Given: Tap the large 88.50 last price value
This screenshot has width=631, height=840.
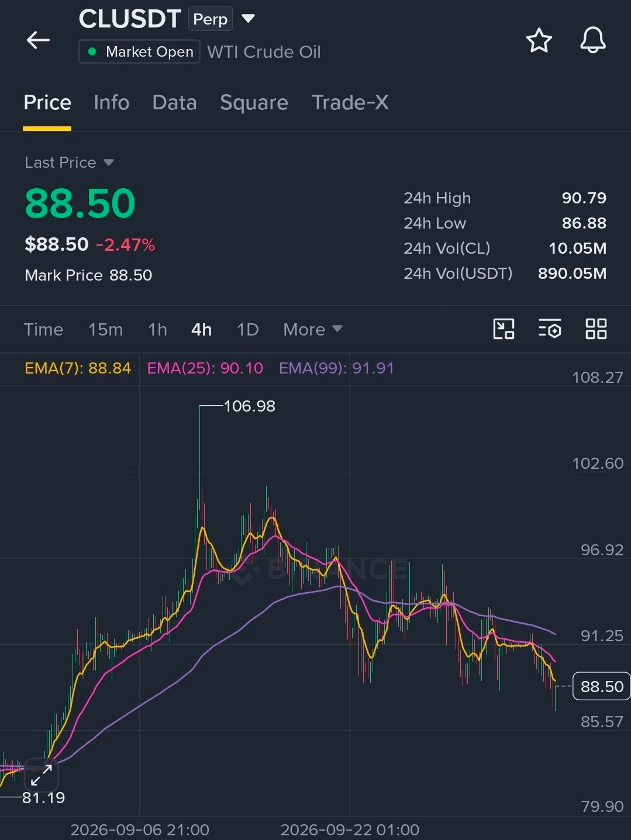Looking at the screenshot, I should coord(80,203).
